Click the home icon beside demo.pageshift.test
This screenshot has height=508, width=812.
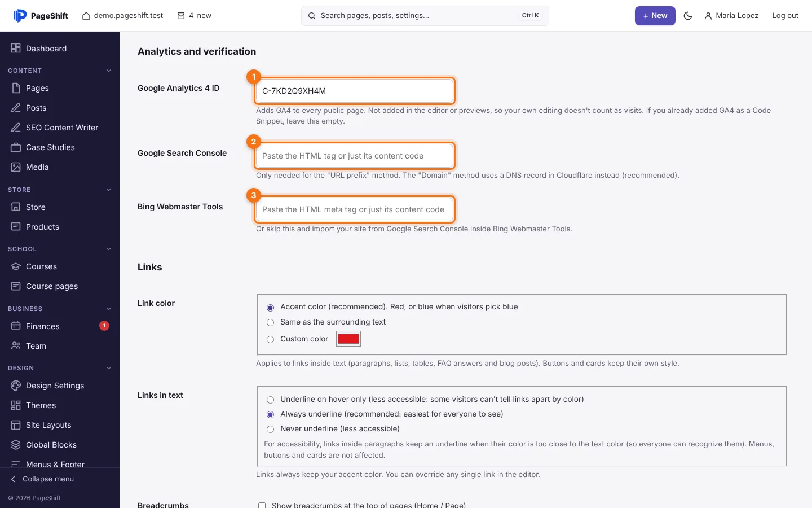point(86,16)
